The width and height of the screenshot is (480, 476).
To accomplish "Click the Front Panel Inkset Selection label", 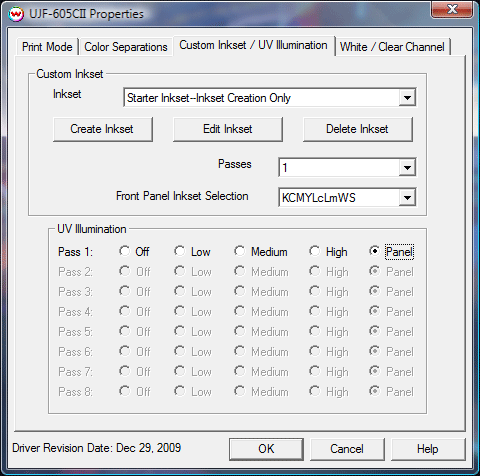I will click(182, 196).
